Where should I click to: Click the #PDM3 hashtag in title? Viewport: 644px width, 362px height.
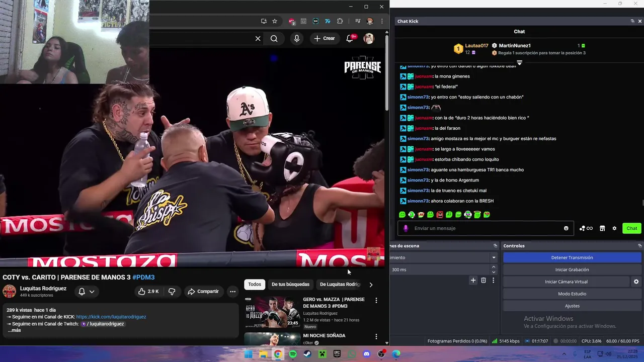click(x=143, y=277)
